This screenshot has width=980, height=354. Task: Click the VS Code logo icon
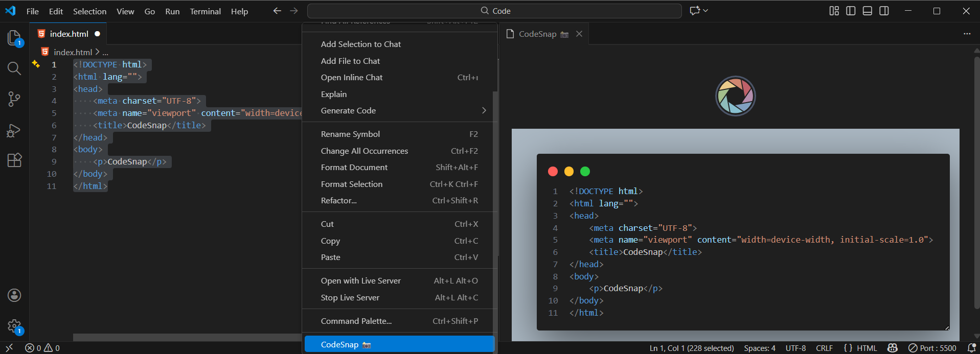pos(10,11)
